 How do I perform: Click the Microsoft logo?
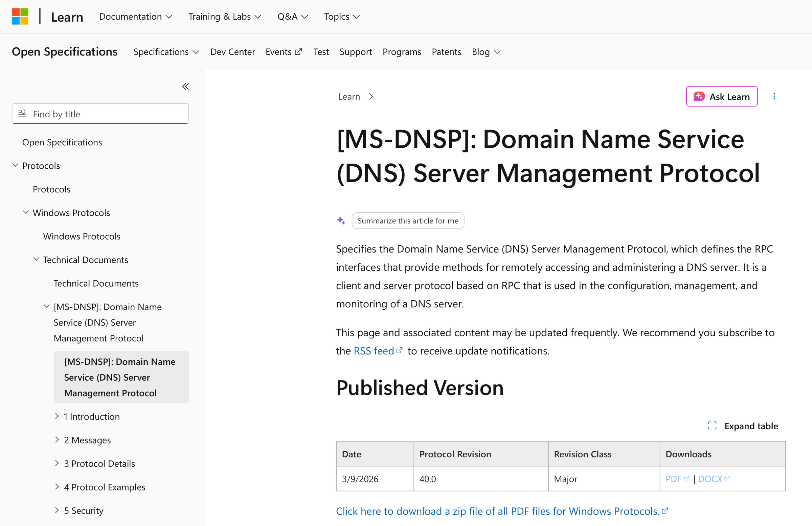pyautogui.click(x=20, y=16)
